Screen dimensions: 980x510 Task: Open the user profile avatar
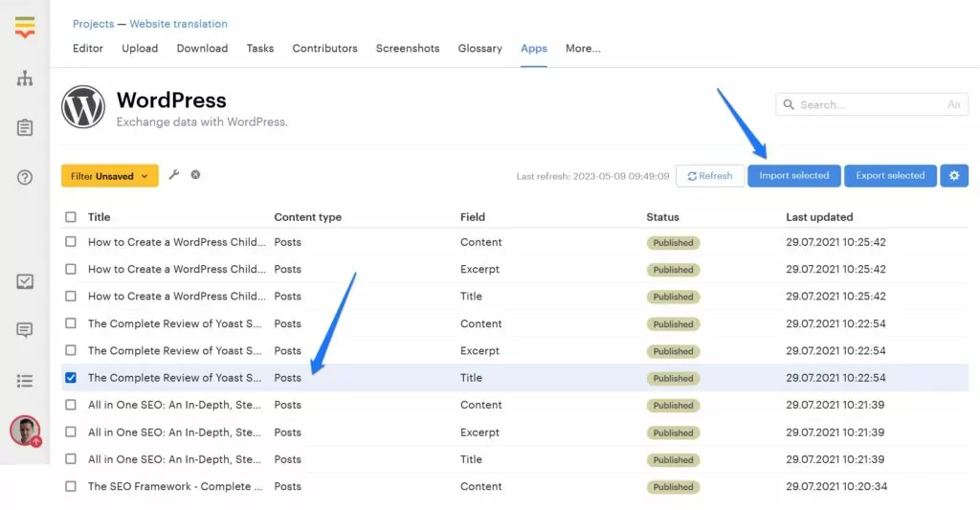coord(25,431)
